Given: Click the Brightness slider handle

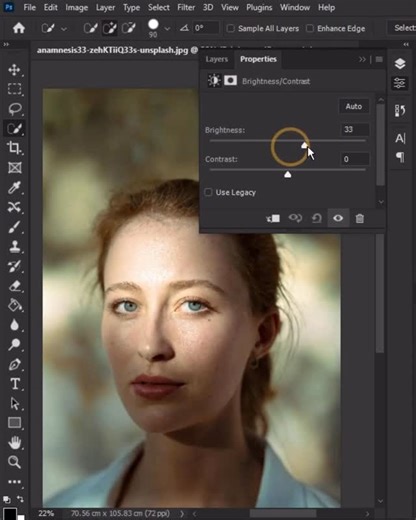Looking at the screenshot, I should (304, 145).
